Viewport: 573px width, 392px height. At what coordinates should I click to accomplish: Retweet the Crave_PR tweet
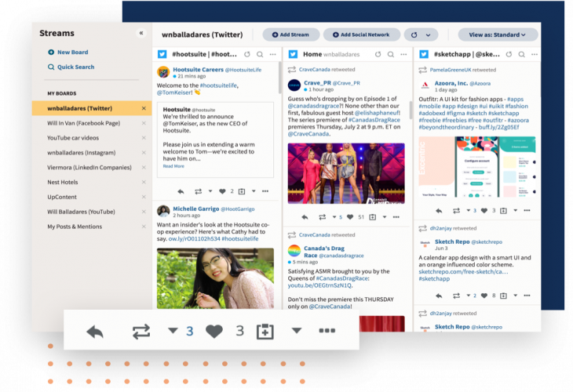[x=322, y=217]
